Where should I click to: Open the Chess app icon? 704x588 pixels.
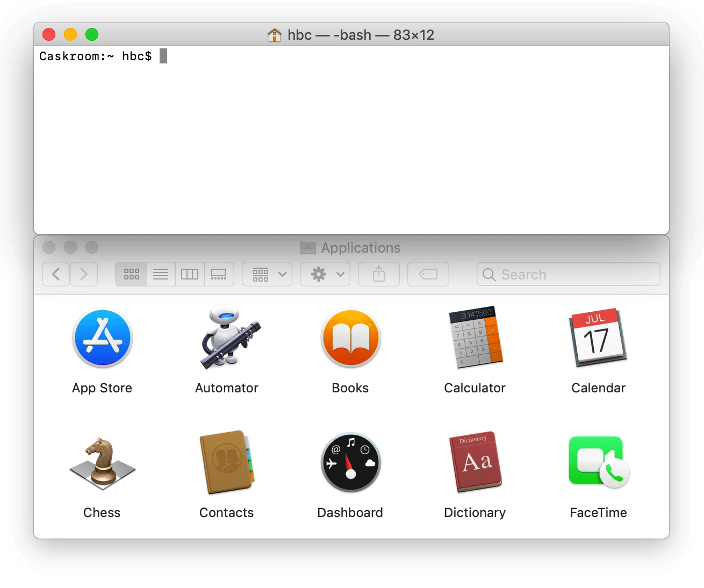click(x=102, y=463)
